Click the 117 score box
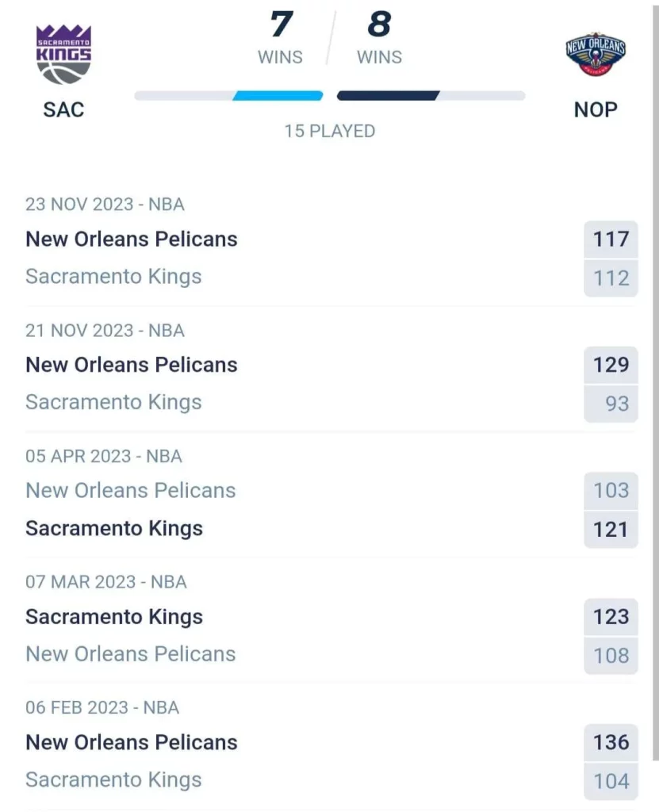Image resolution: width=659 pixels, height=812 pixels. [611, 239]
